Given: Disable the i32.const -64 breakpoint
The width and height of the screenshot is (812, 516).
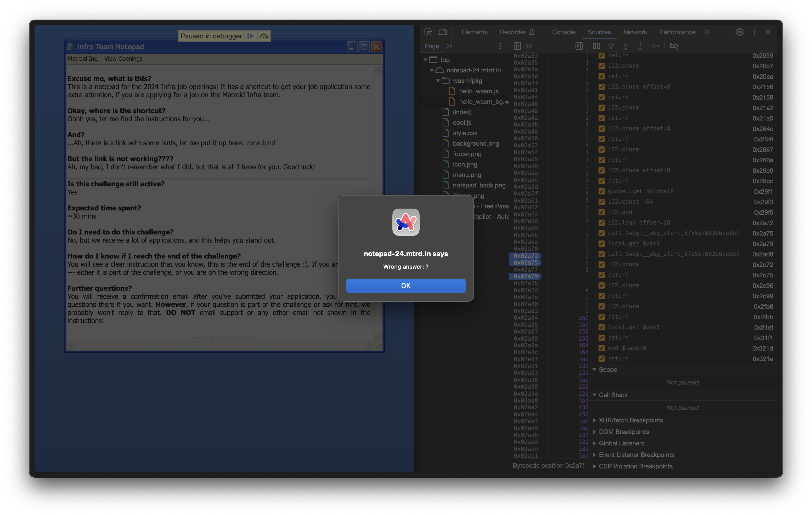Looking at the screenshot, I should [602, 202].
